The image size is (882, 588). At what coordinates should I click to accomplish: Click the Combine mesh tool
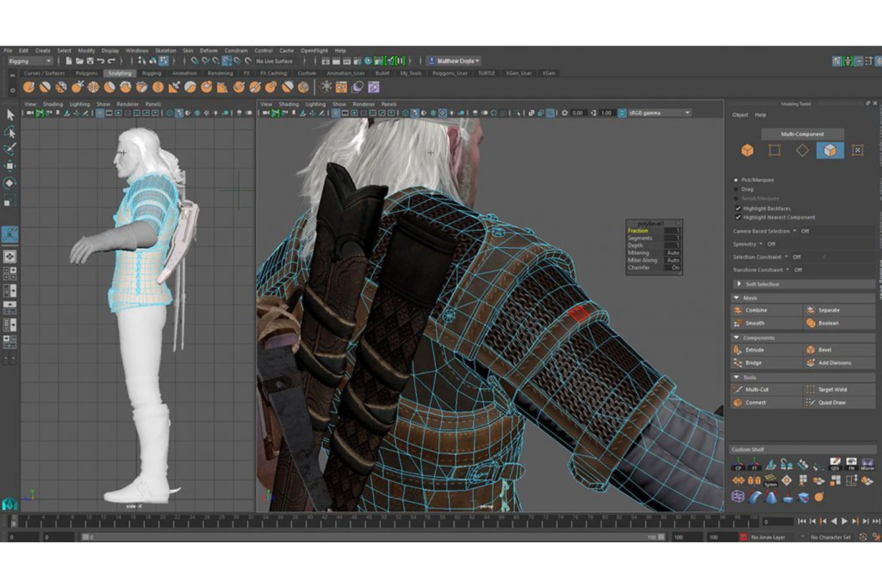pos(766,310)
